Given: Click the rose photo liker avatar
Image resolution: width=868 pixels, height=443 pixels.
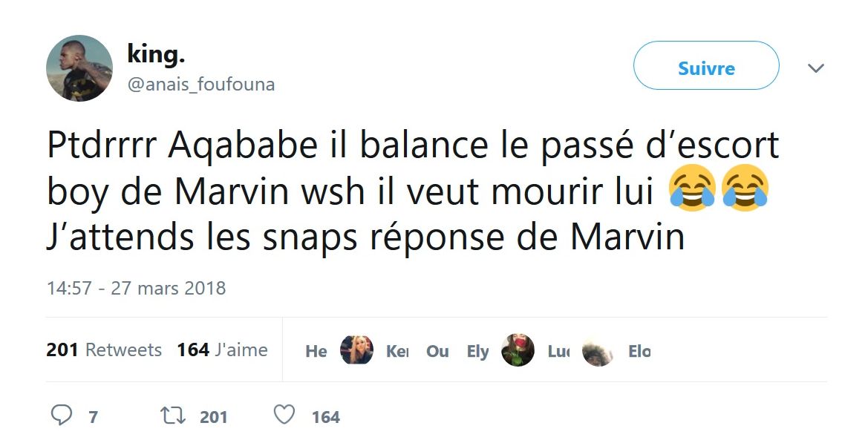Looking at the screenshot, I should 518,350.
